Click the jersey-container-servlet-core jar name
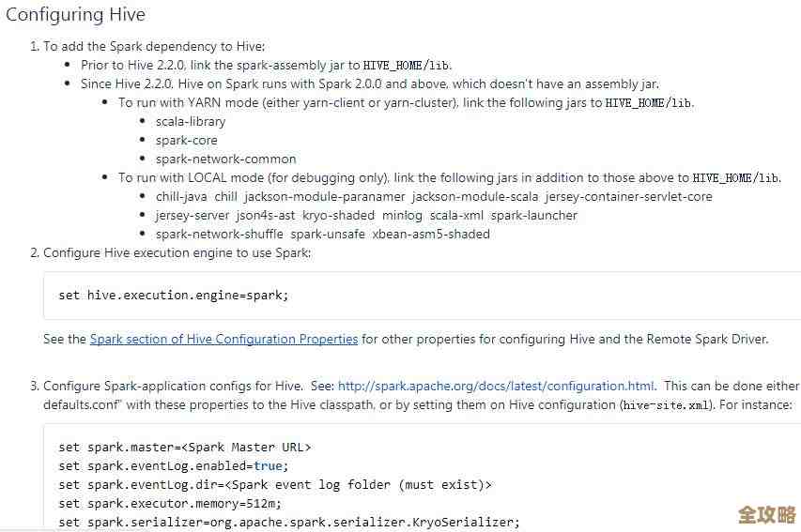801x532 pixels. [x=628, y=196]
